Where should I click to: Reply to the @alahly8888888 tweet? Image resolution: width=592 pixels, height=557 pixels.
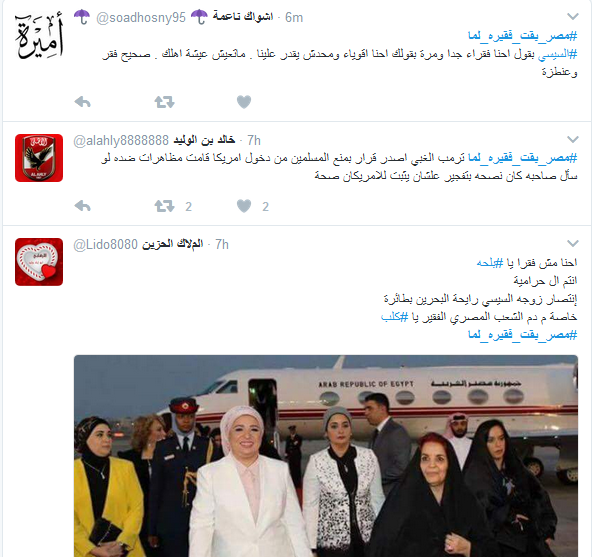pos(83,206)
